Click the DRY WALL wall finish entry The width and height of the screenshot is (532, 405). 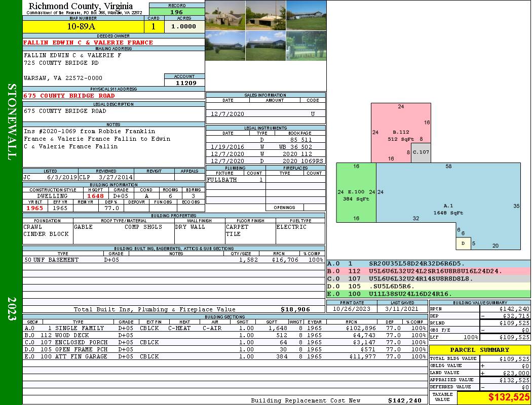tap(190, 227)
